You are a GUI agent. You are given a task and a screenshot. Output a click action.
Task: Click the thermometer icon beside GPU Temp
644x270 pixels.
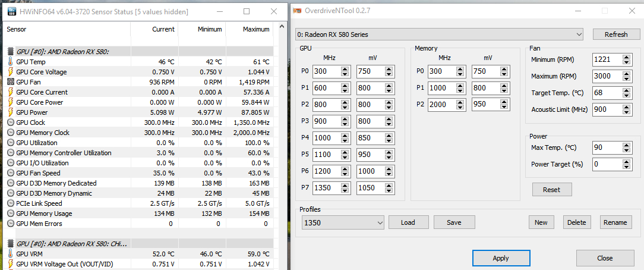[10, 62]
